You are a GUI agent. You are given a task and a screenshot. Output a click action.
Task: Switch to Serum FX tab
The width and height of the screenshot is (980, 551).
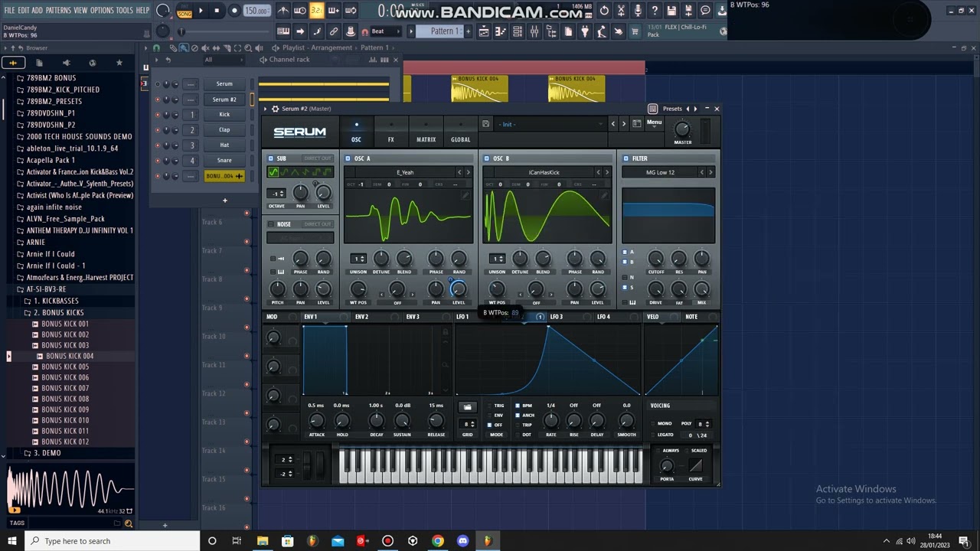point(390,133)
